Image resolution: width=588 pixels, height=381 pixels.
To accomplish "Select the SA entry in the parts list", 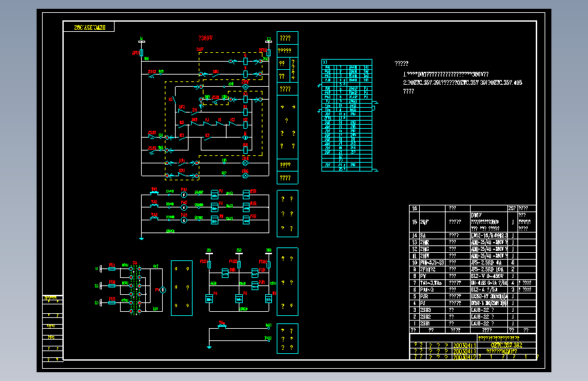I will click(423, 236).
